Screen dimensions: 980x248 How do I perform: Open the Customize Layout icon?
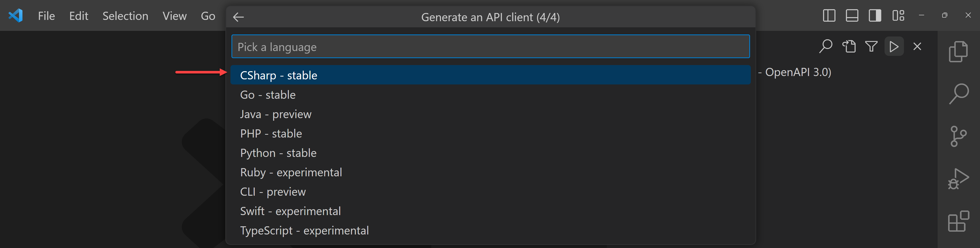point(898,16)
